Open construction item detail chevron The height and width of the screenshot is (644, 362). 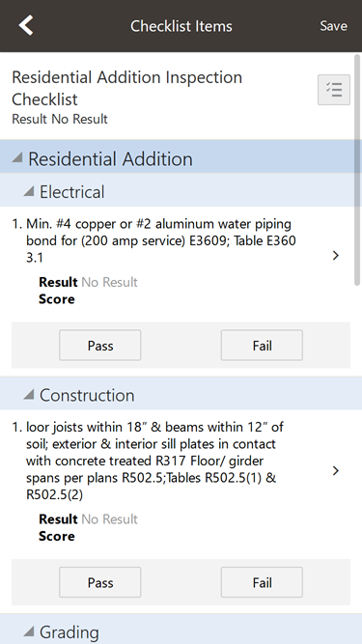point(336,470)
